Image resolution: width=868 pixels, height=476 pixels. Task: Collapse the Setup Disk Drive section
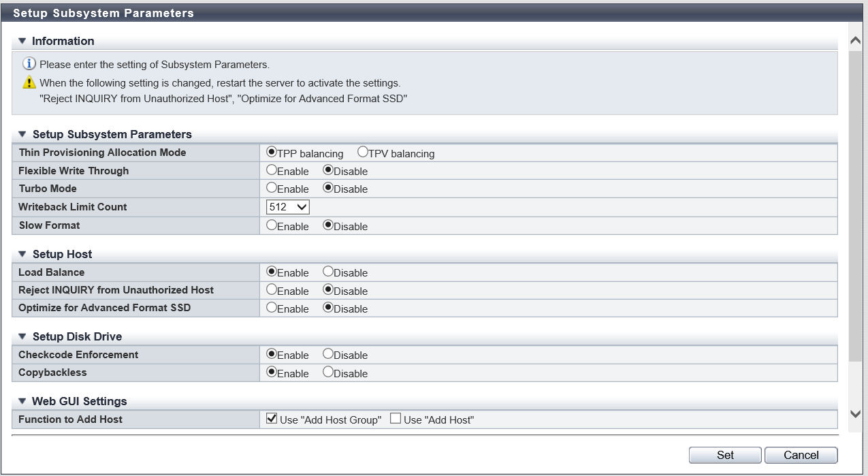point(22,336)
